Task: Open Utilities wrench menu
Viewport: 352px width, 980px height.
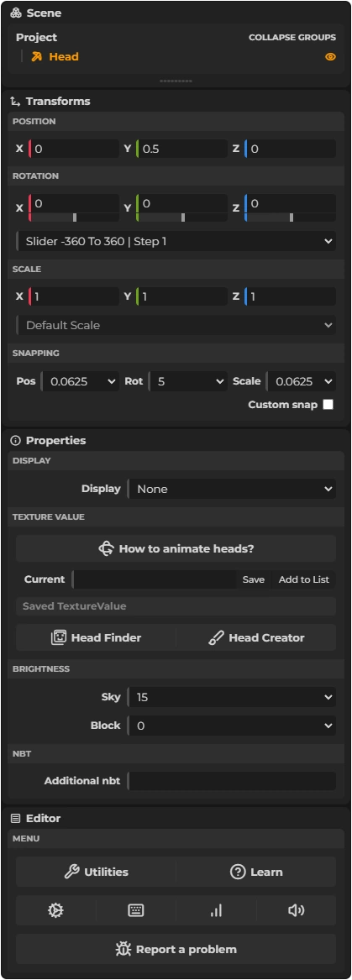Action: [96, 872]
